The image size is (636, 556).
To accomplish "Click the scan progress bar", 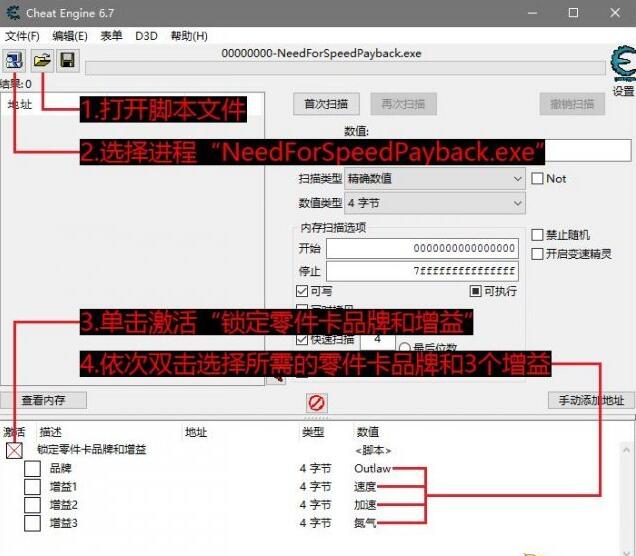I will pos(346,68).
